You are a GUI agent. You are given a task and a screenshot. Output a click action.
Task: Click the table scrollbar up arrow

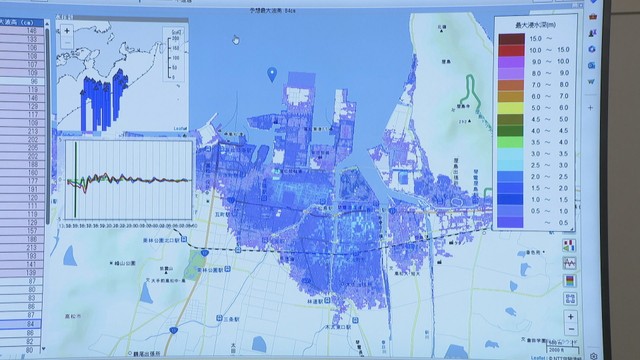coord(47,24)
